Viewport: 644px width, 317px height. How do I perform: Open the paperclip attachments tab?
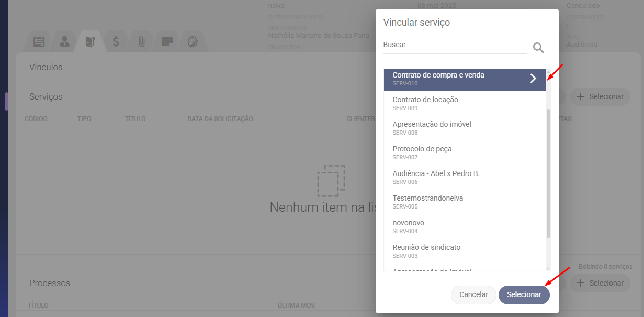(141, 42)
